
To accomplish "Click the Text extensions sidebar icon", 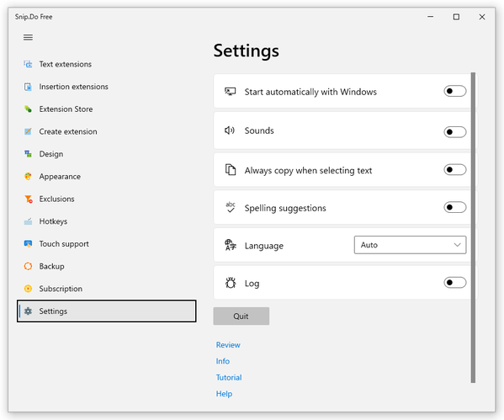I will tap(28, 64).
